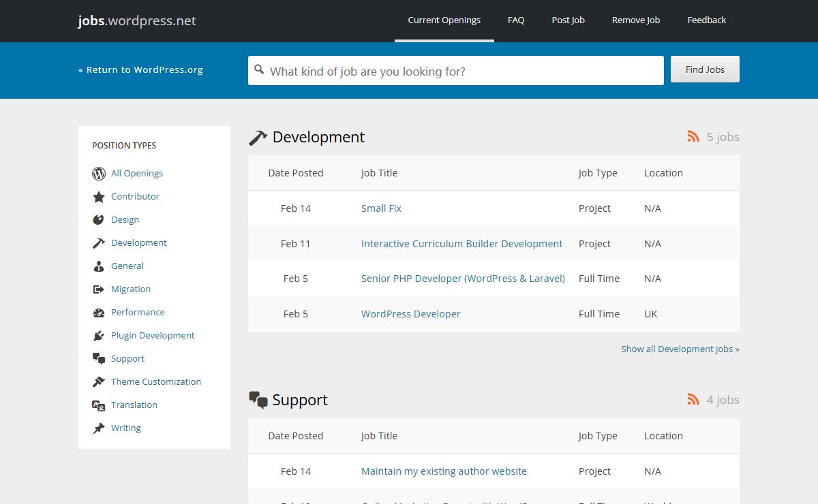Click the chat bubbles icon in Support heading
Viewport: 818px width, 504px height.
(258, 400)
